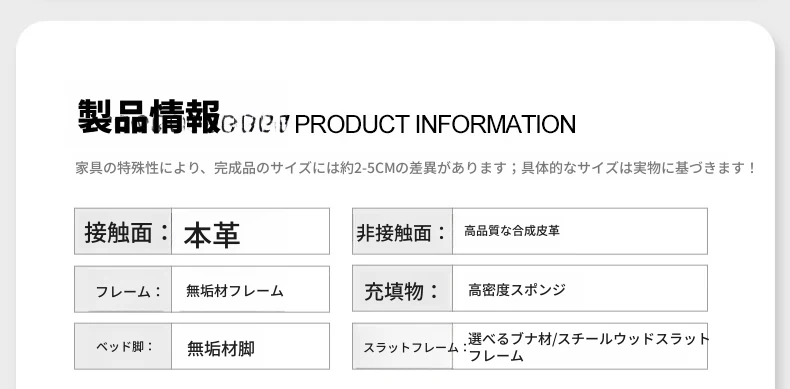Image resolution: width=790 pixels, height=389 pixels.
Task: Select the スラットフレーム label cell
Action: [402, 346]
